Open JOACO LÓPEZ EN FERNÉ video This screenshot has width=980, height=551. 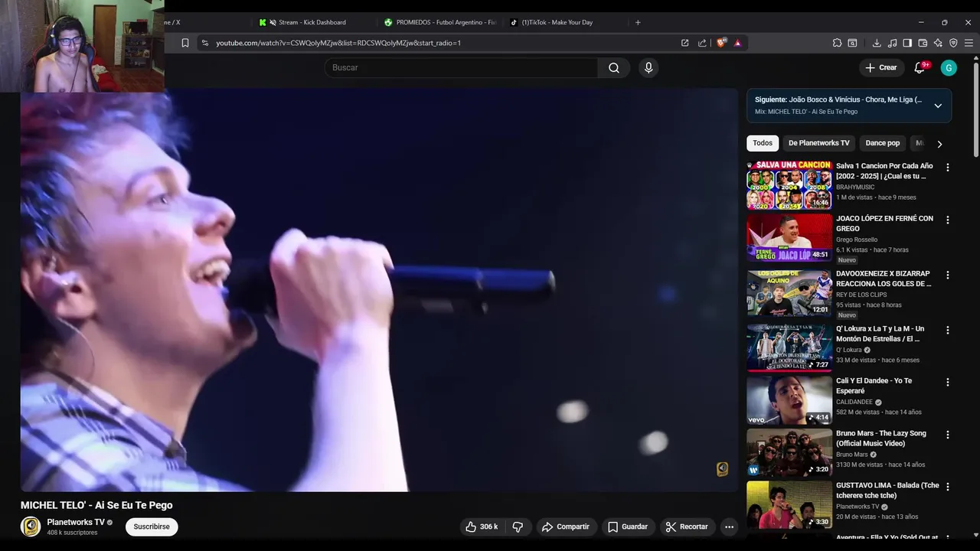pyautogui.click(x=789, y=237)
